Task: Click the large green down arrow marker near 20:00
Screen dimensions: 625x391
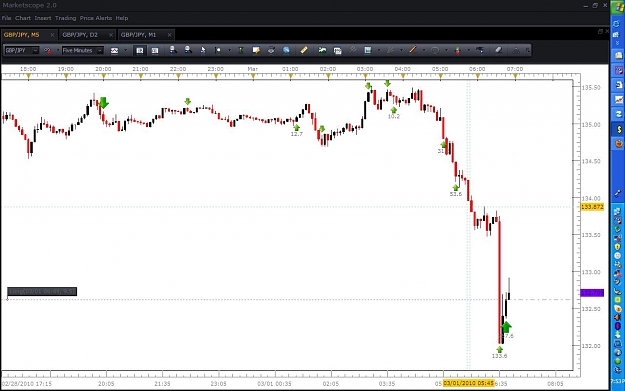Action: click(103, 102)
